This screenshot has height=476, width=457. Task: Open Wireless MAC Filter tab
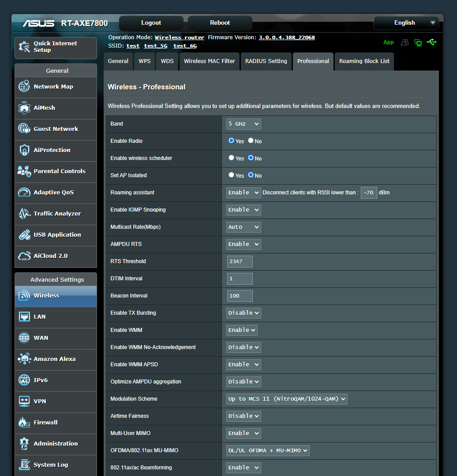pyautogui.click(x=210, y=61)
